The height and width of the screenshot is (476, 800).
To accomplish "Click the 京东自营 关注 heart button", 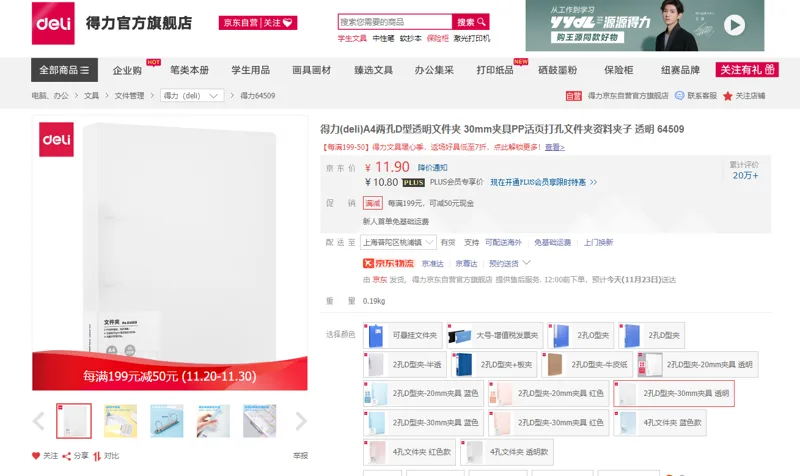I will (x=258, y=22).
